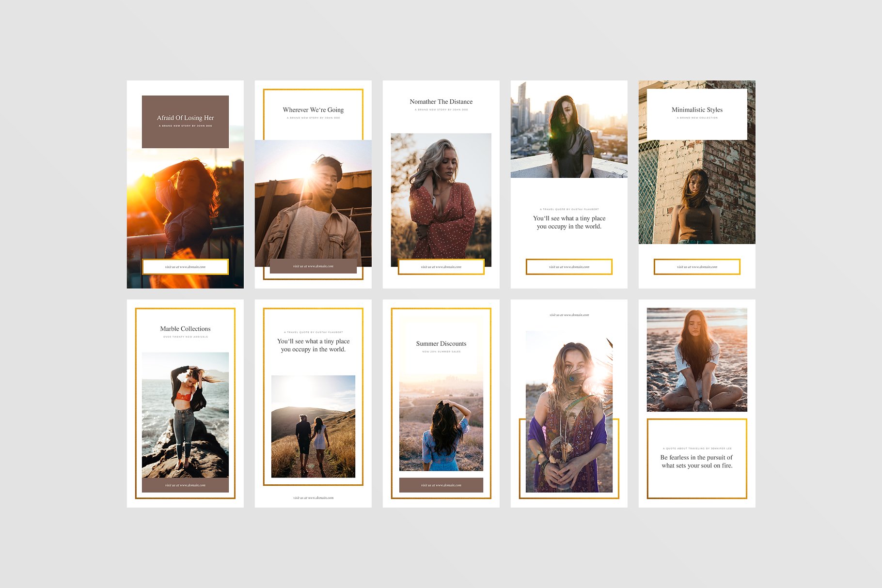The image size is (882, 588).
Task: Select the "Summer Discounts" title text
Action: click(441, 344)
